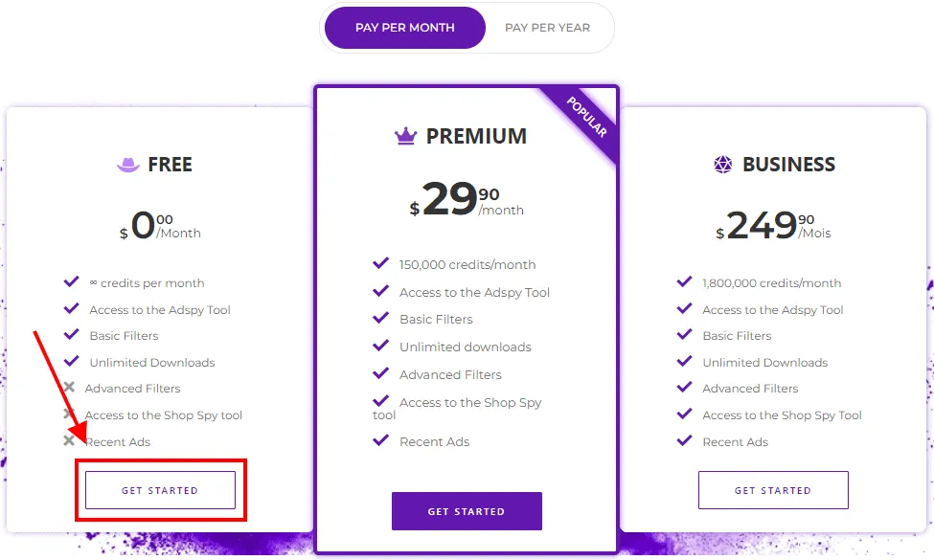Click GET STARTED on the FREE plan
Screen dimensions: 934x560
tap(160, 489)
